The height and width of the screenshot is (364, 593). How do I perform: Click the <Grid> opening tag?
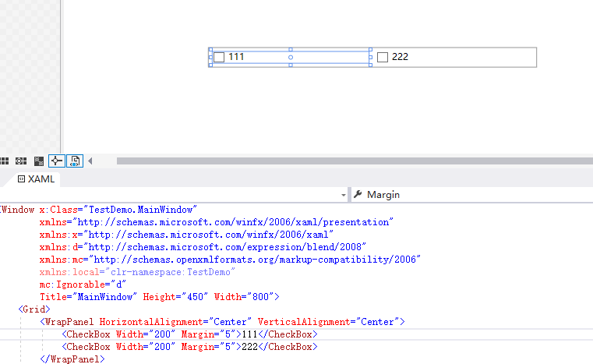point(34,309)
